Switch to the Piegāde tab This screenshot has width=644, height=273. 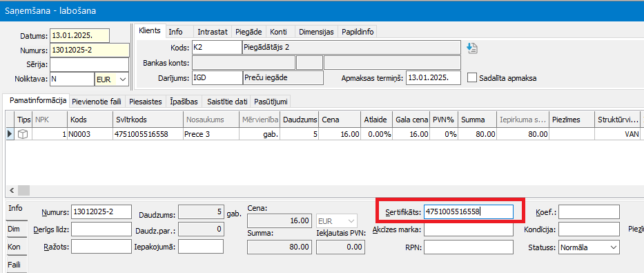pos(248,32)
